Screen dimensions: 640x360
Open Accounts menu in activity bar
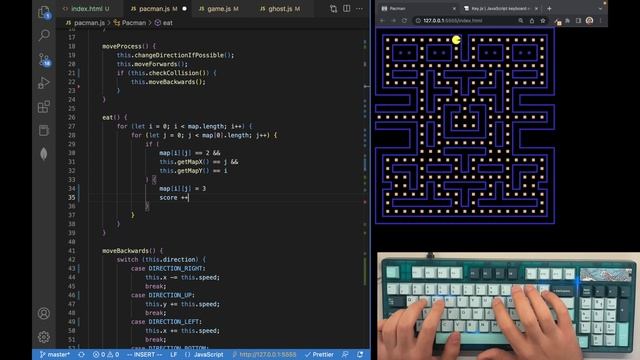(x=44, y=313)
